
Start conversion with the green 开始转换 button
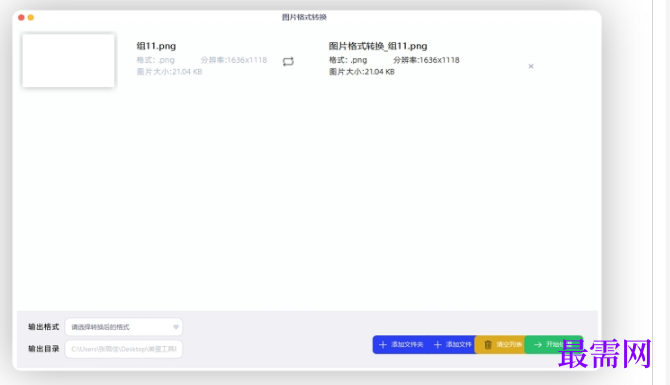coord(553,344)
